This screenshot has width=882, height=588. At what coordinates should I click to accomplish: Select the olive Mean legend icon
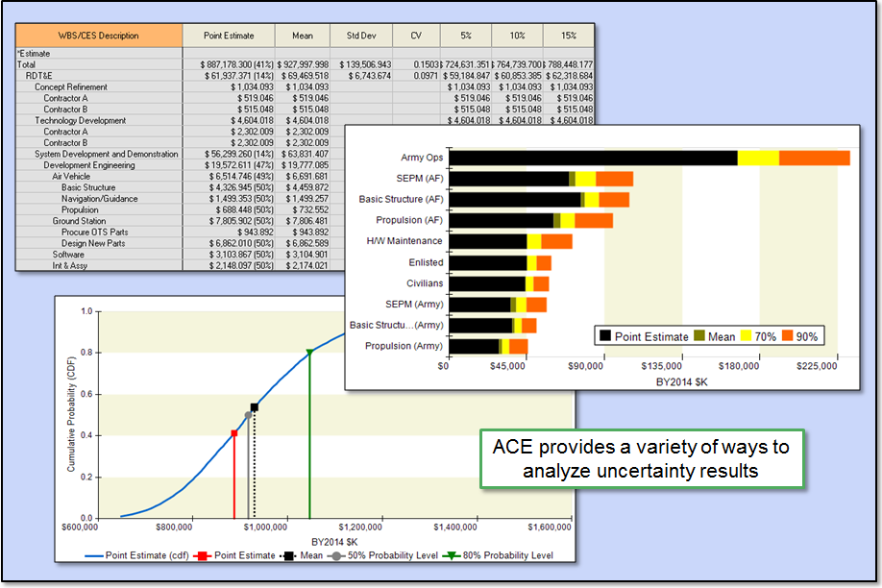point(698,336)
